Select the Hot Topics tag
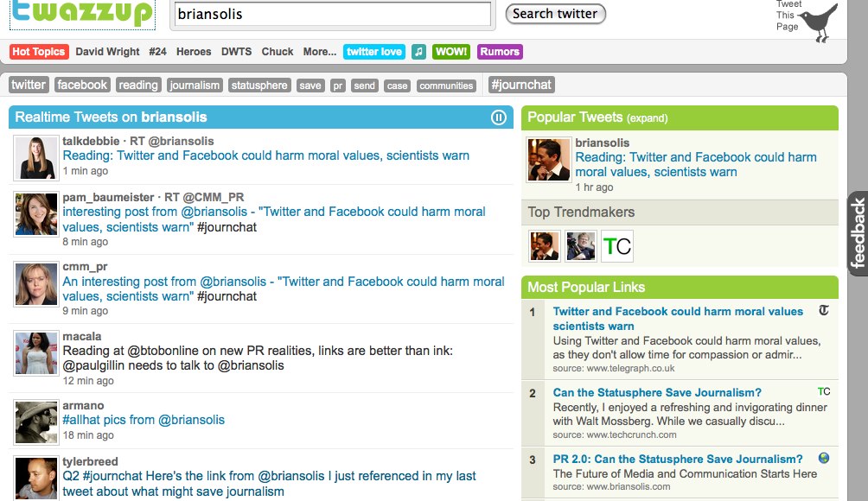868x501 pixels. click(x=39, y=52)
